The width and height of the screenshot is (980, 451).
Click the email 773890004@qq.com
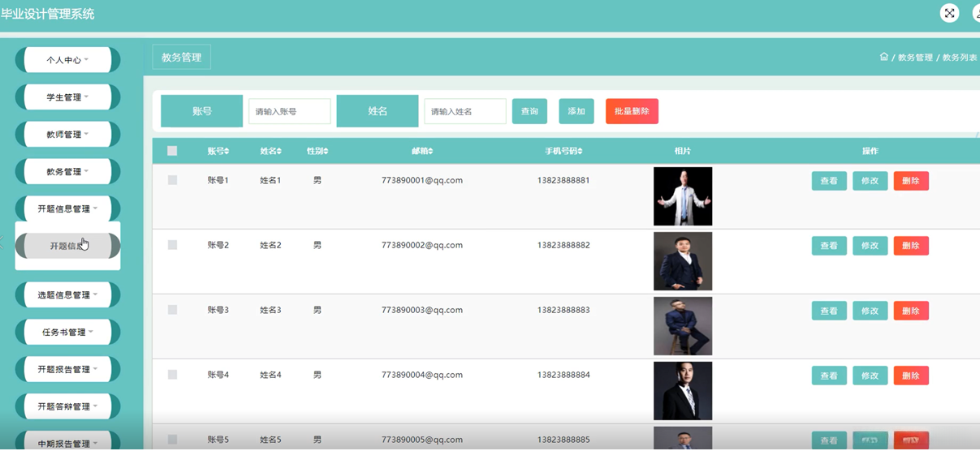(422, 375)
